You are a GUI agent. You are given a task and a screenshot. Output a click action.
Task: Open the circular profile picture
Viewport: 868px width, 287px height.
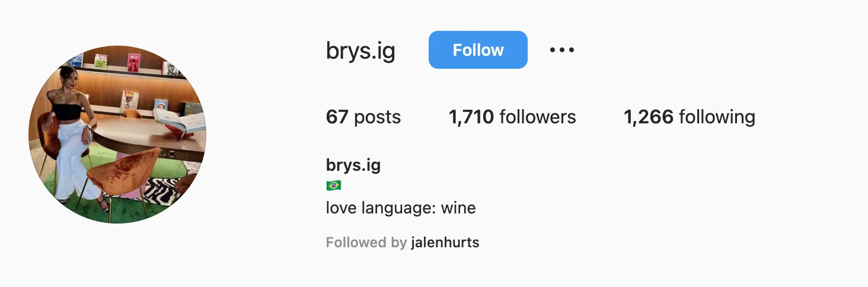coord(117,134)
